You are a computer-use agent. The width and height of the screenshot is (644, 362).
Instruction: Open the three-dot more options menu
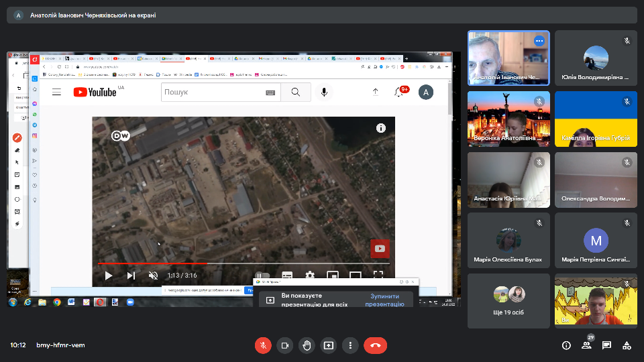[x=350, y=345]
